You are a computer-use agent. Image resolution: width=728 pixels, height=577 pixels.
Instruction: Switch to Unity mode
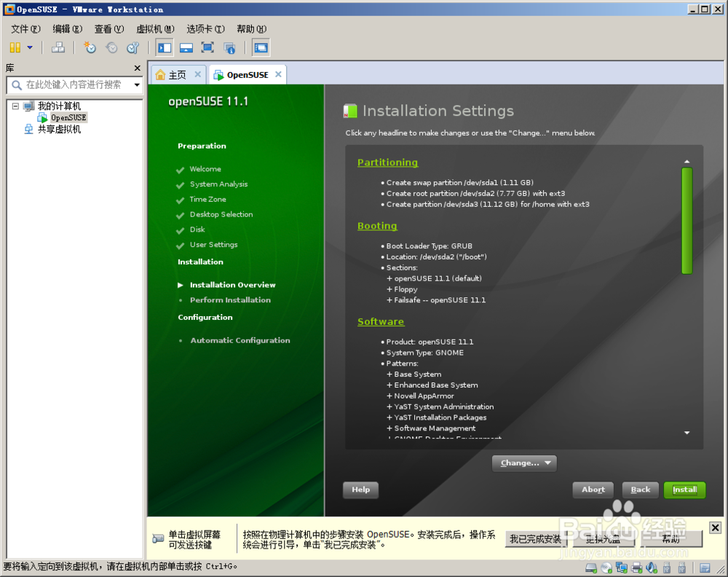229,47
